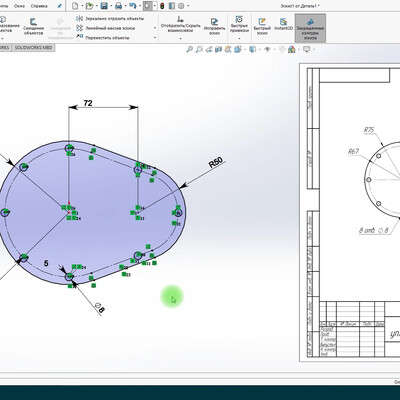
Task: Toggle the Instant2D button
Action: point(283,24)
